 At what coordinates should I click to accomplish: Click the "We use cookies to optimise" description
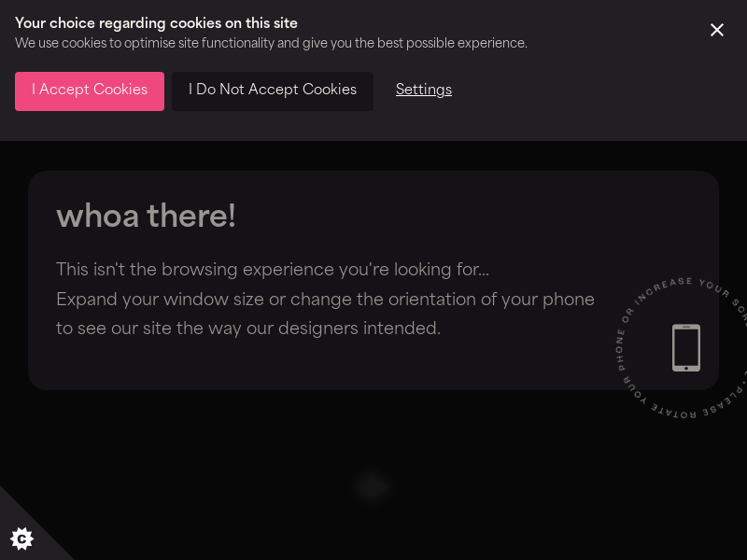point(271,44)
